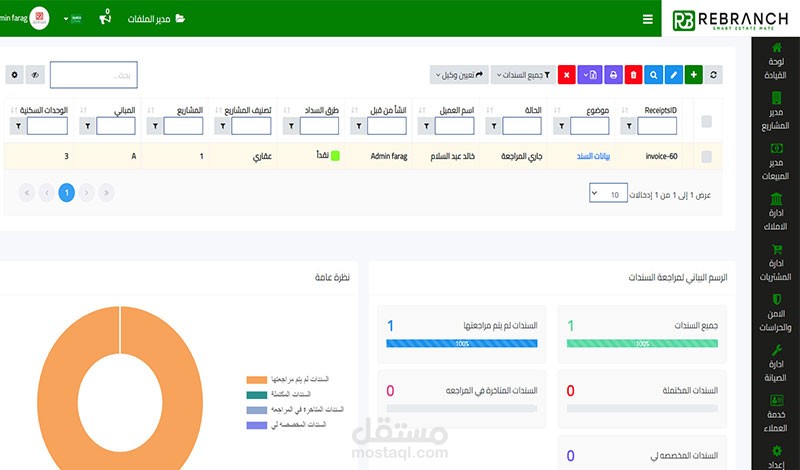Click the filter icon under انشأ من قبل
This screenshot has height=470, width=800.
pos(359,126)
